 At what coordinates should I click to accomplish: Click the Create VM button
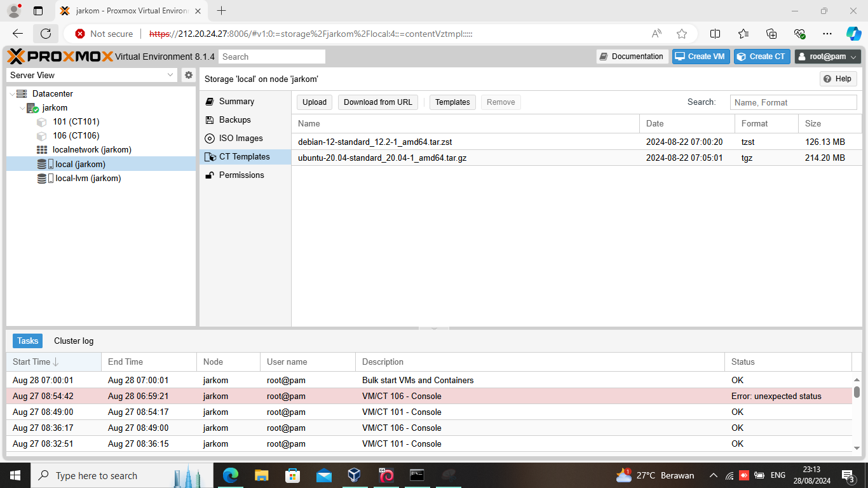(x=701, y=57)
